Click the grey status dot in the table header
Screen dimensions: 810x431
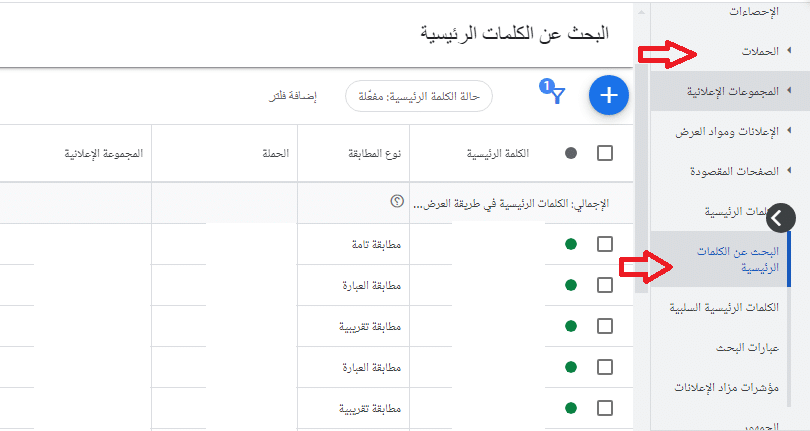tap(571, 153)
